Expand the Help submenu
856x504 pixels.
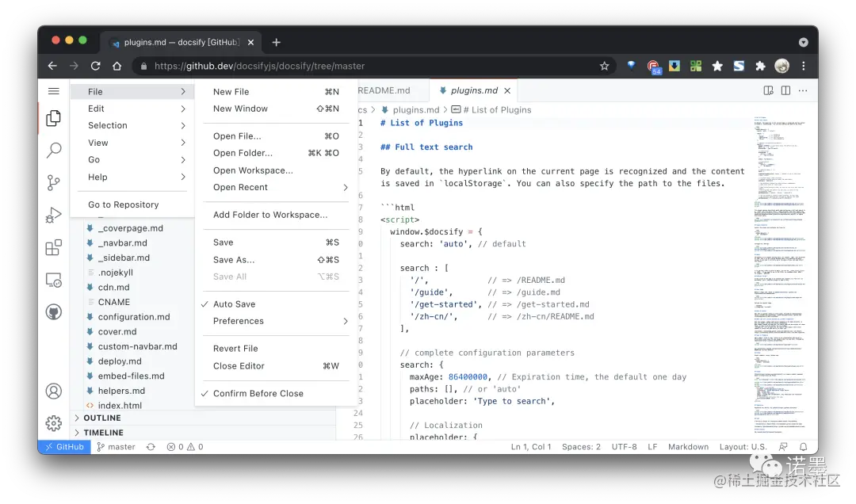coord(133,177)
